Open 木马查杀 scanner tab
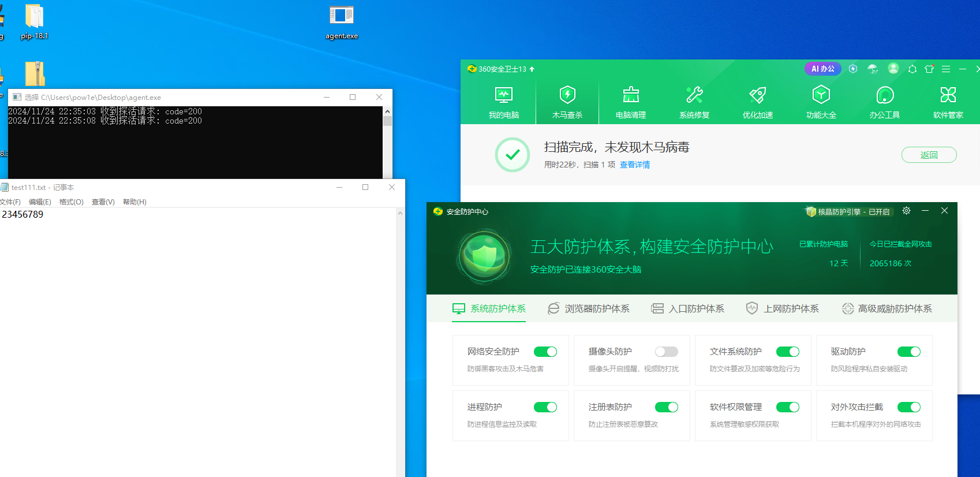 click(567, 103)
